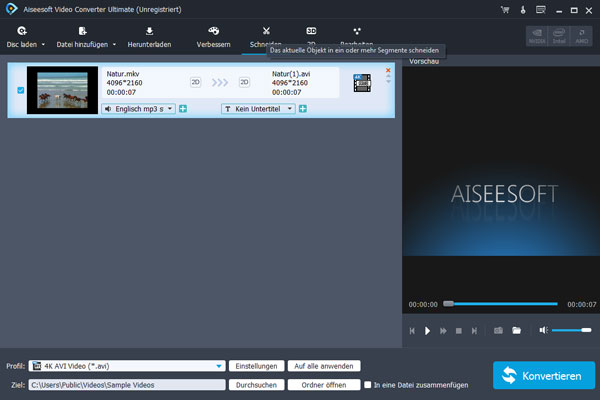
Task: Toggle the 2D source mode badge
Action: point(196,83)
